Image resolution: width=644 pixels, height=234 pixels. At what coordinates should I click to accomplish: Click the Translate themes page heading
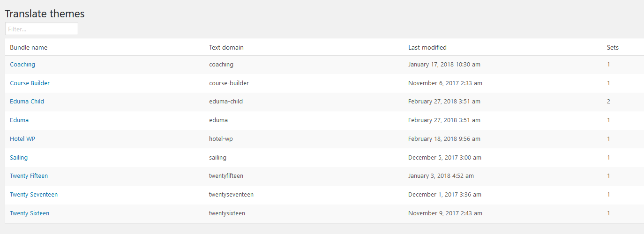click(x=45, y=14)
